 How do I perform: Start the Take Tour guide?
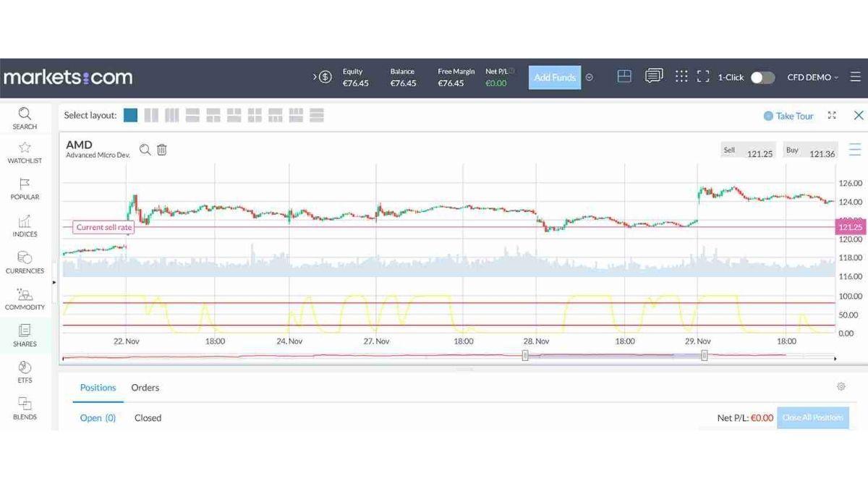click(788, 116)
